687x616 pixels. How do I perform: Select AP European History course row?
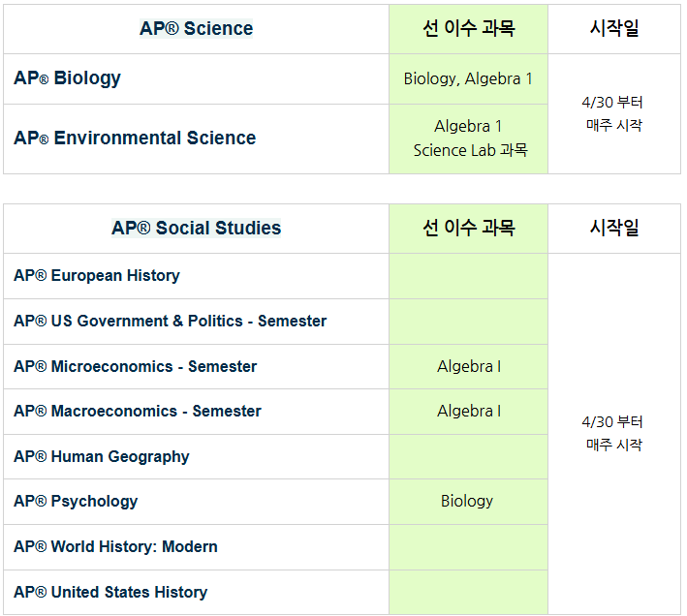pos(97,276)
